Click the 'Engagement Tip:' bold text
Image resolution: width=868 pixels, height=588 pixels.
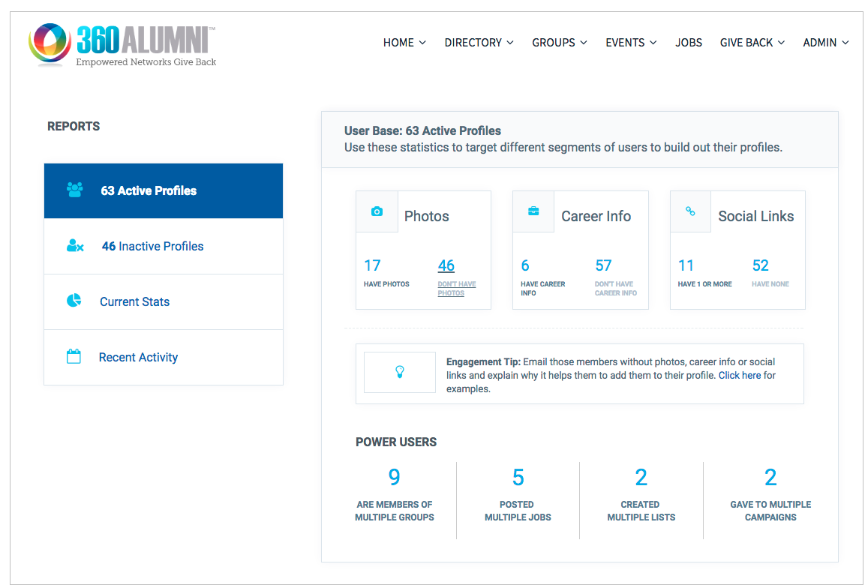[483, 362]
